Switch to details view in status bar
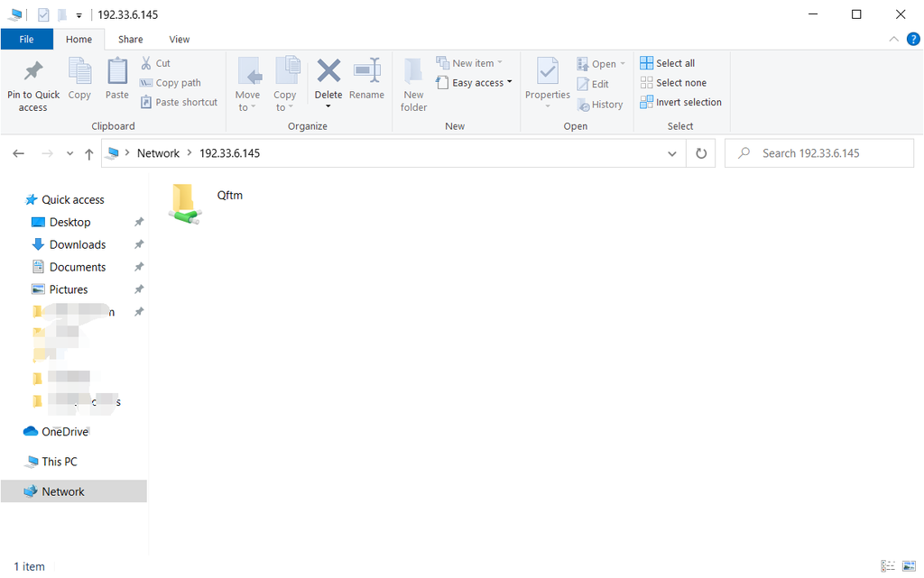The width and height of the screenshot is (924, 578). [888, 565]
